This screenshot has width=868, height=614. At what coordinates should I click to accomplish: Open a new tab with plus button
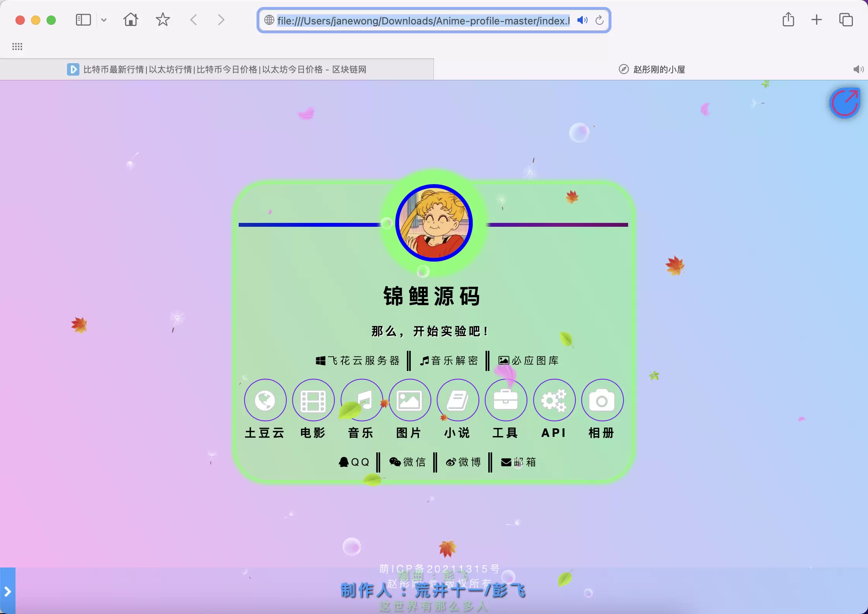[816, 20]
